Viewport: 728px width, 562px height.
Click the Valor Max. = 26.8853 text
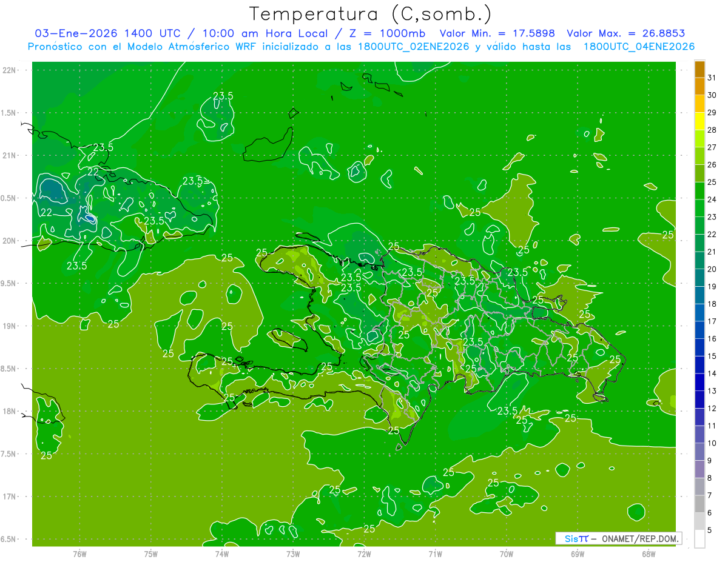[626, 33]
